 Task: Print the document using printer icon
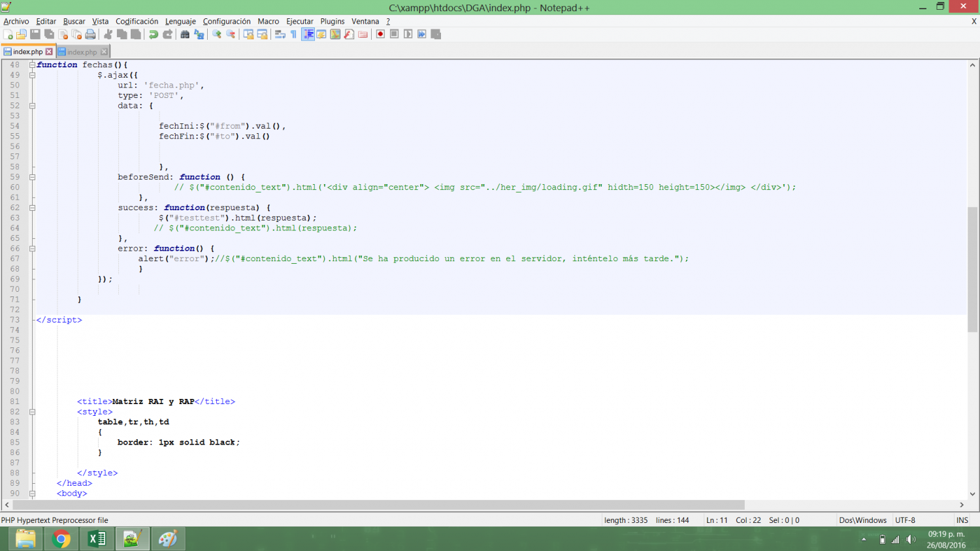[90, 34]
